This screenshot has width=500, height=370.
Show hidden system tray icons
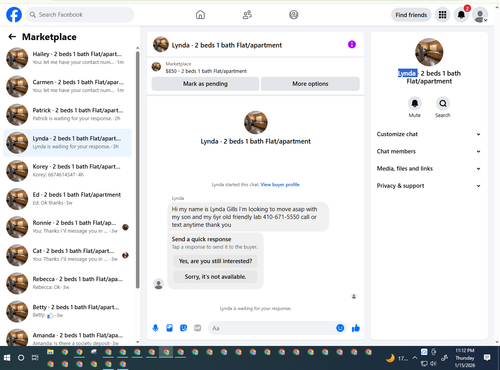tap(414, 358)
